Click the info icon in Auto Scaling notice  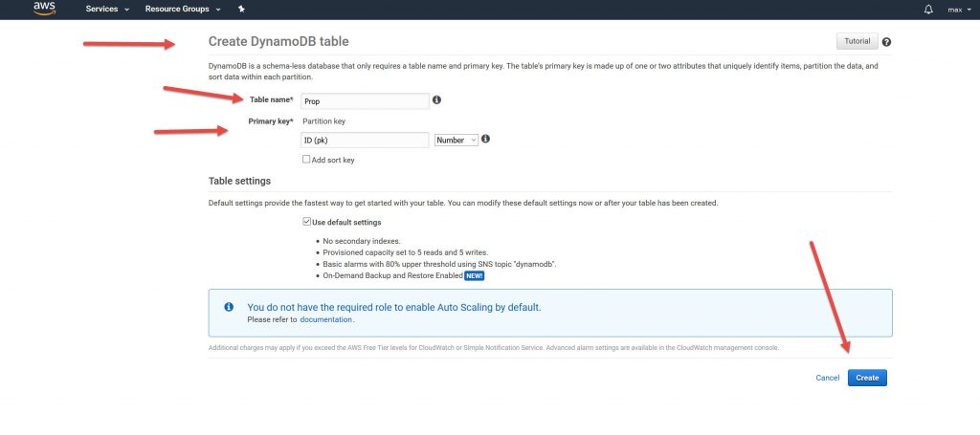click(229, 308)
